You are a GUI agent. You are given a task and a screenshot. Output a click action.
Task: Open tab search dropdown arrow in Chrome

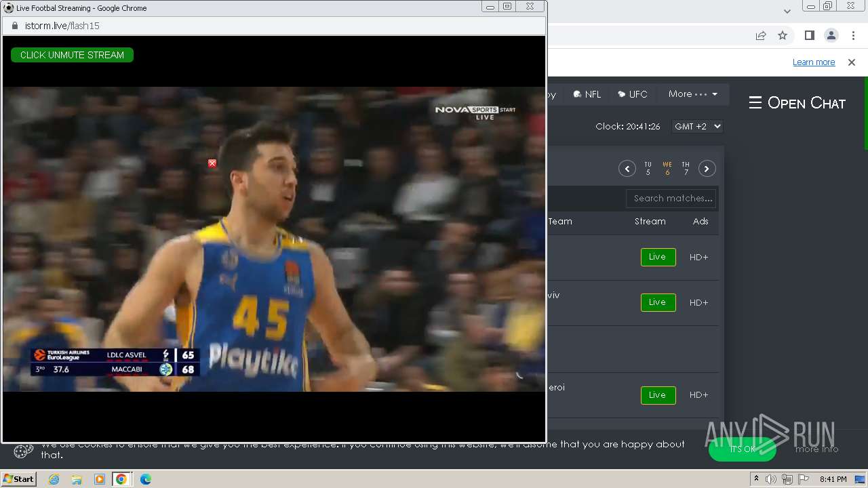pyautogui.click(x=787, y=11)
